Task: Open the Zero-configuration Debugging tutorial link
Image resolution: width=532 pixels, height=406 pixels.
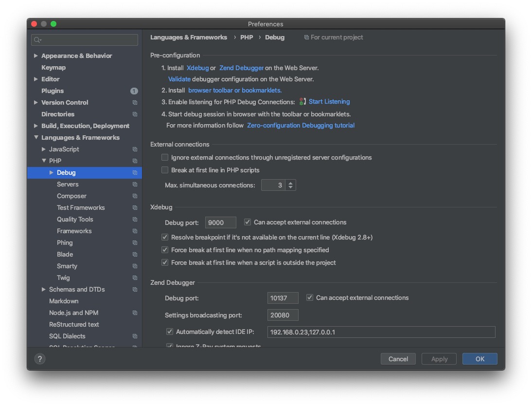Action: coord(301,126)
